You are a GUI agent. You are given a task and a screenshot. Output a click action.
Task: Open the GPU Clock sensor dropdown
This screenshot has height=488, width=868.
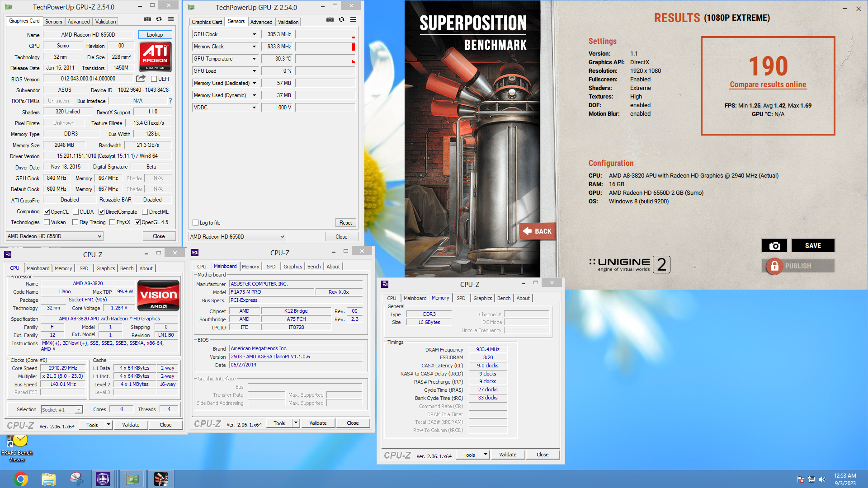pos(254,34)
